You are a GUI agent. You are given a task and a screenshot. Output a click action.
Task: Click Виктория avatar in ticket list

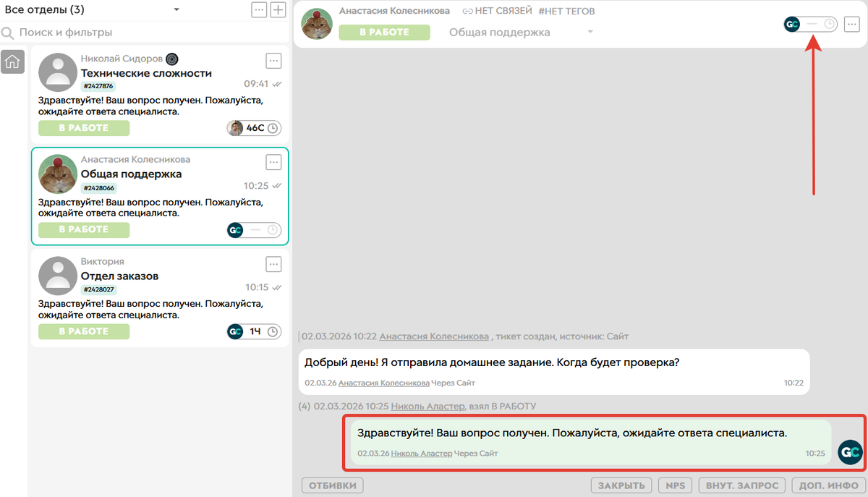pos(58,276)
